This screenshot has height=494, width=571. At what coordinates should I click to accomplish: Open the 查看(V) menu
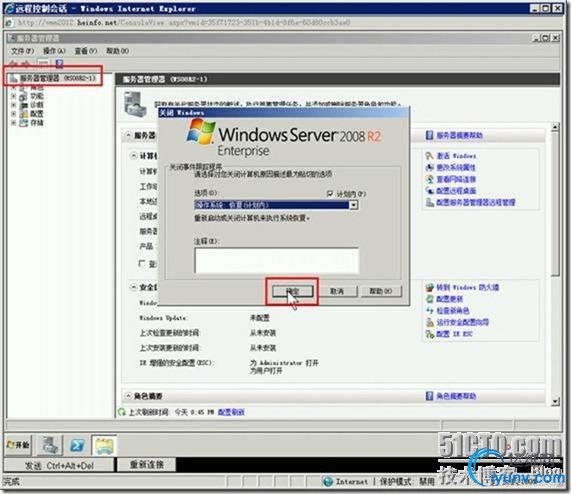coord(86,51)
